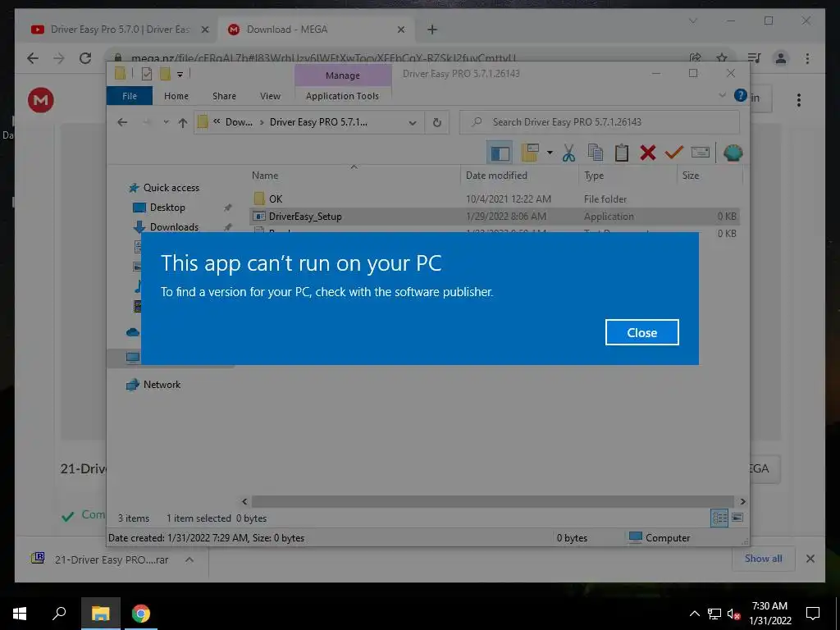The width and height of the screenshot is (840, 630).
Task: Expand the Explorer ribbon chevron
Action: click(x=722, y=95)
